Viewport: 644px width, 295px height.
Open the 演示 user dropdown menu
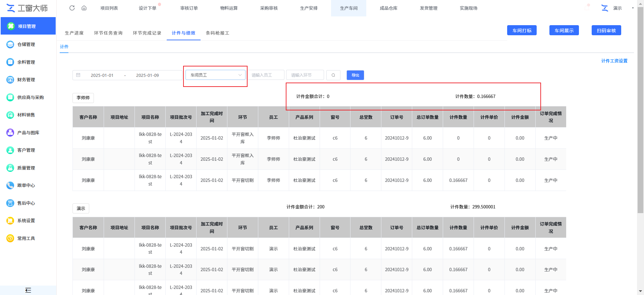coord(617,8)
